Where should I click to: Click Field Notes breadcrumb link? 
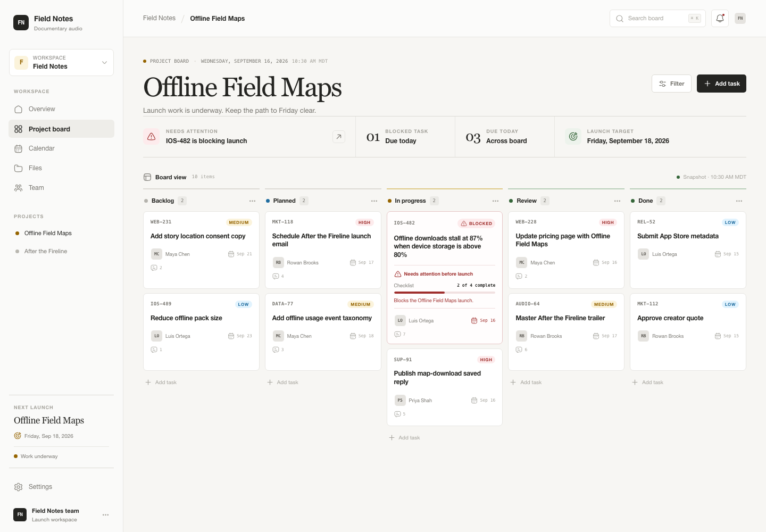pyautogui.click(x=159, y=18)
